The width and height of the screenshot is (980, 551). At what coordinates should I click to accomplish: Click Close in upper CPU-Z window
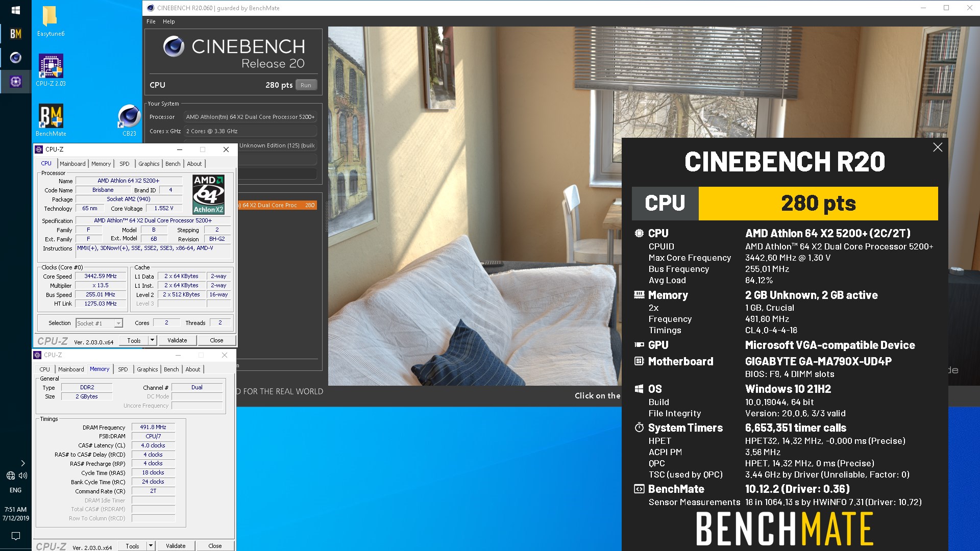tap(216, 340)
